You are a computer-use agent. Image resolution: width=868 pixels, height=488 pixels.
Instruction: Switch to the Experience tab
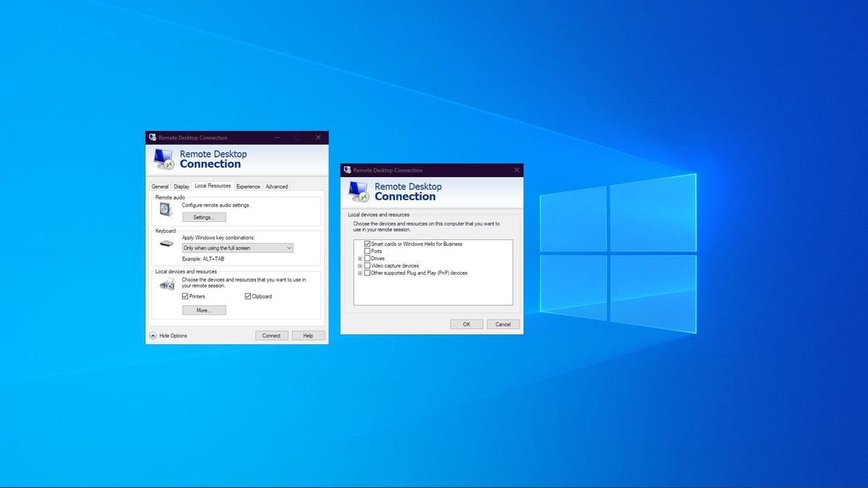247,187
